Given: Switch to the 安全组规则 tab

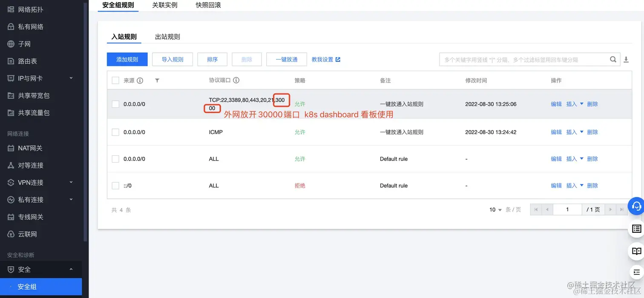Looking at the screenshot, I should click(x=118, y=5).
